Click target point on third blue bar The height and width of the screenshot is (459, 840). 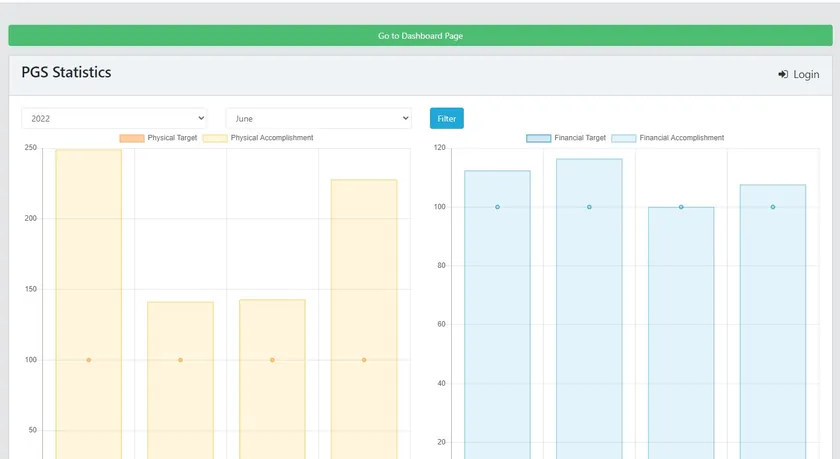(x=681, y=207)
